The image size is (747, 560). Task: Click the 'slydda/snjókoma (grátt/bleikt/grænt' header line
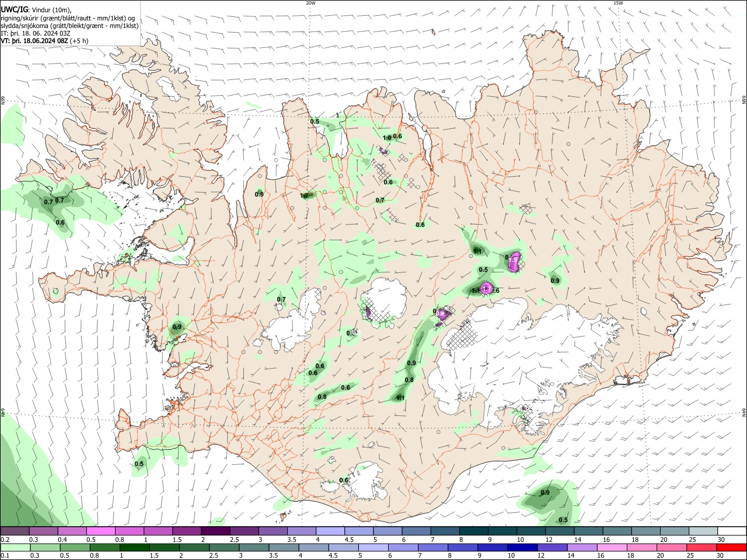(69, 26)
